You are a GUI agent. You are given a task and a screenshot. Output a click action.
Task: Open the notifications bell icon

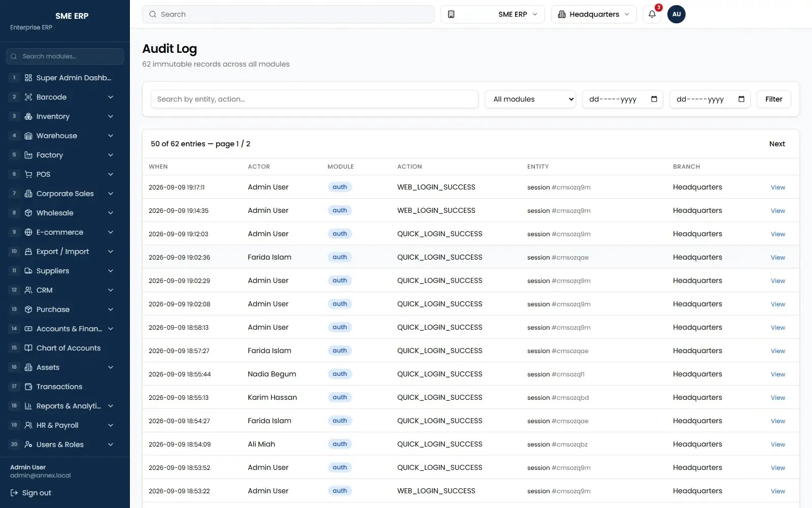pyautogui.click(x=652, y=14)
